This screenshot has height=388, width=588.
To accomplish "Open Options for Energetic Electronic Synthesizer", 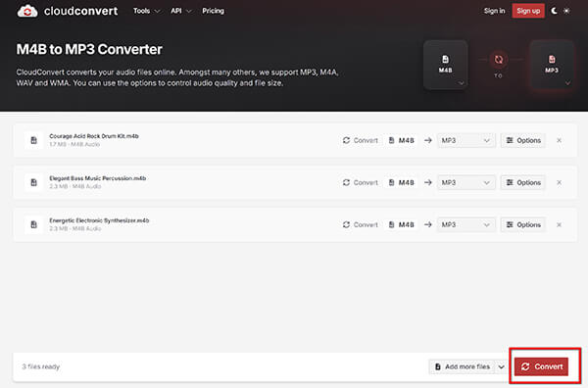I will point(523,224).
